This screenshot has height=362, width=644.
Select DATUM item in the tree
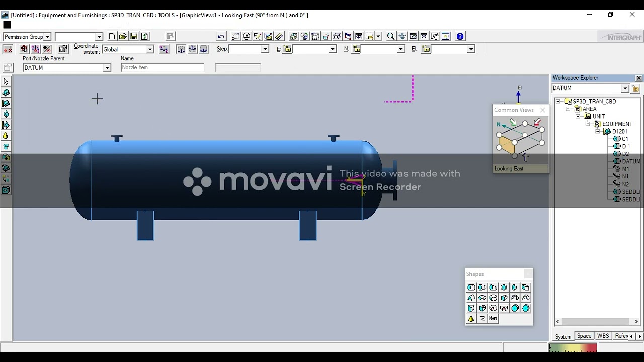tap(631, 161)
